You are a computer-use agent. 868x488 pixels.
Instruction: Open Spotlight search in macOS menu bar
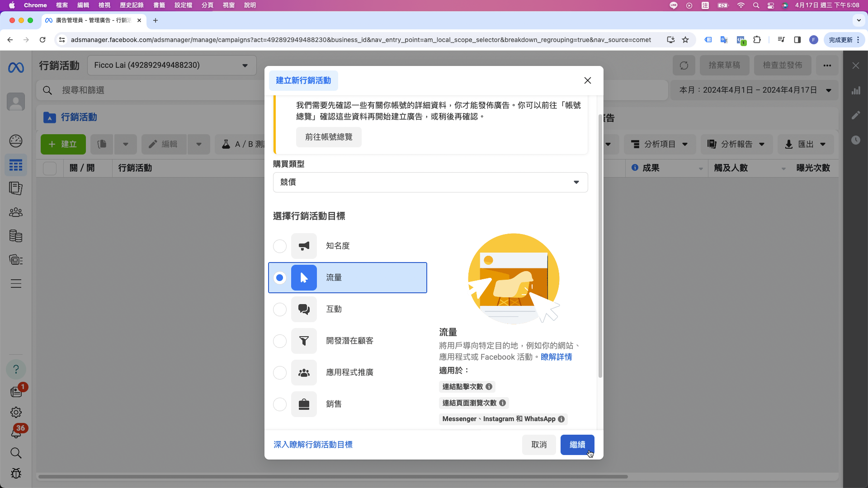tap(756, 5)
